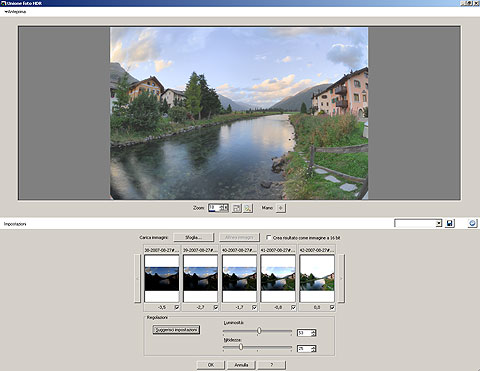Select the third exposure thumbnail

tap(239, 278)
